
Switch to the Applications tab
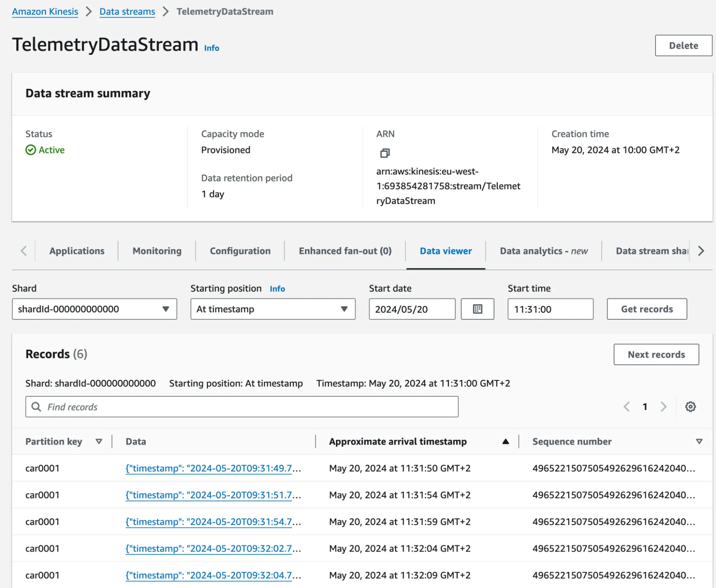(x=77, y=251)
